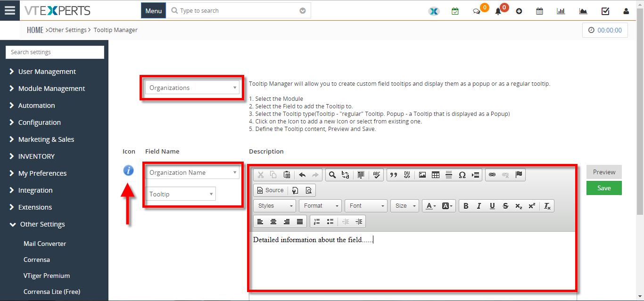Open the Menu button
644x301 pixels.
coord(154,11)
